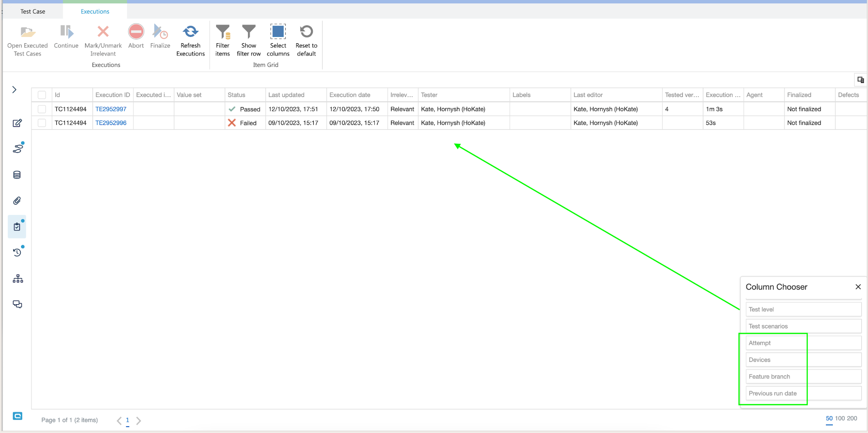Switch to the Executions tab

95,11
